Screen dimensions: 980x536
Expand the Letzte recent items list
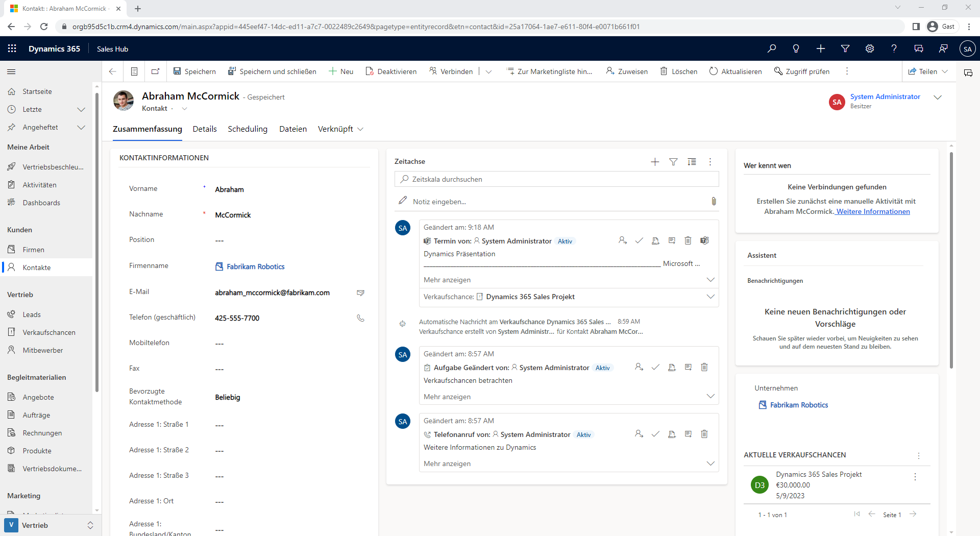(x=81, y=109)
